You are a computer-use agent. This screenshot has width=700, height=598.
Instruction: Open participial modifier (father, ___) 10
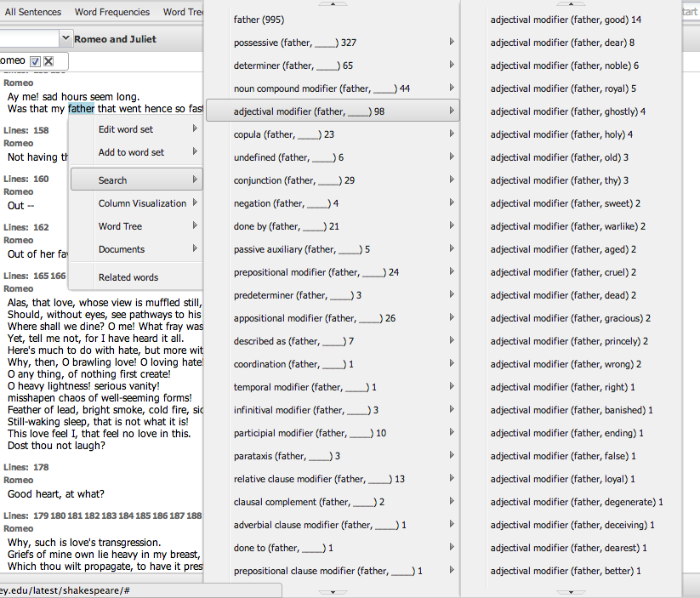[x=333, y=433]
